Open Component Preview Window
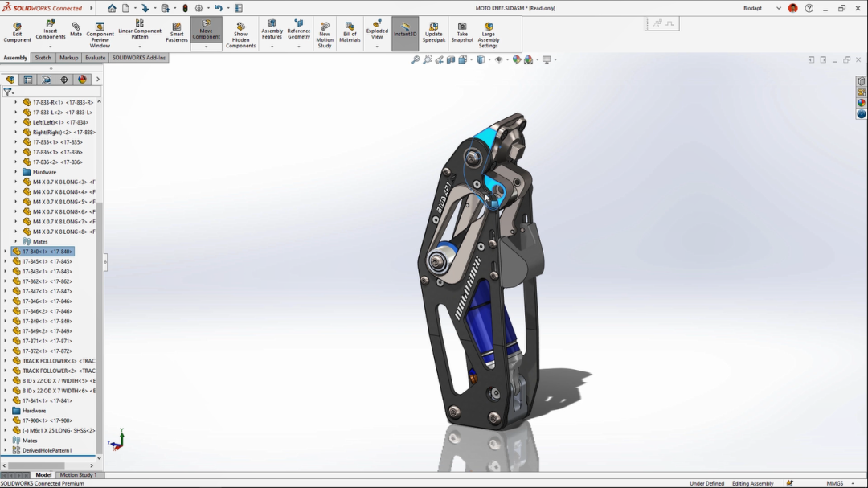The width and height of the screenshot is (868, 488). coord(100,35)
